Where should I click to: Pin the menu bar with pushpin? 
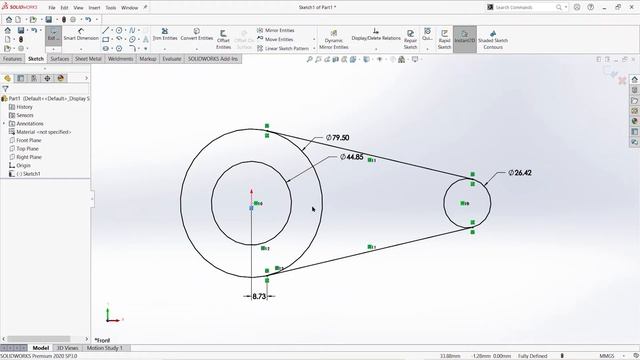click(145, 7)
